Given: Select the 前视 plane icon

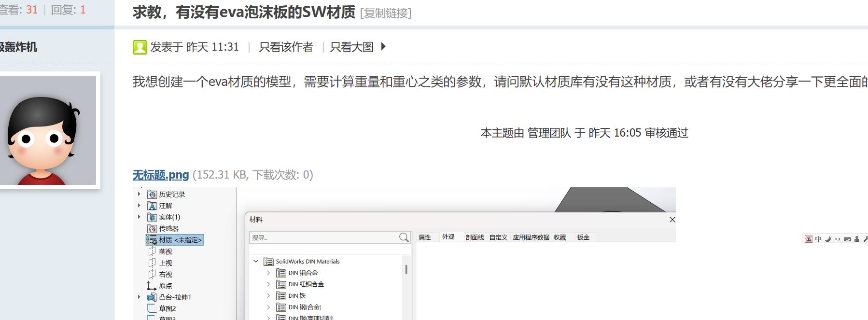Looking at the screenshot, I should [x=152, y=251].
